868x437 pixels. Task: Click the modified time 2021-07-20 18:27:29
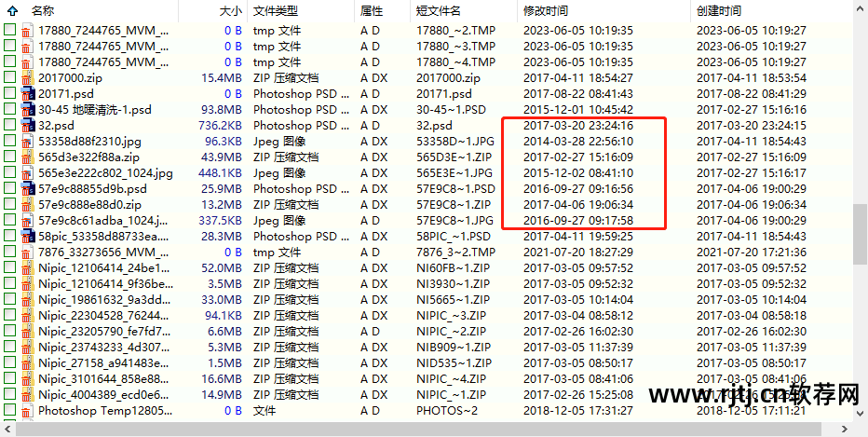pos(578,253)
